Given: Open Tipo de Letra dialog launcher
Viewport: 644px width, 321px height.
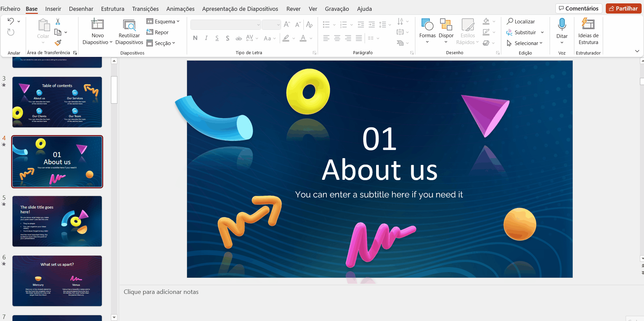Looking at the screenshot, I should tap(314, 53).
